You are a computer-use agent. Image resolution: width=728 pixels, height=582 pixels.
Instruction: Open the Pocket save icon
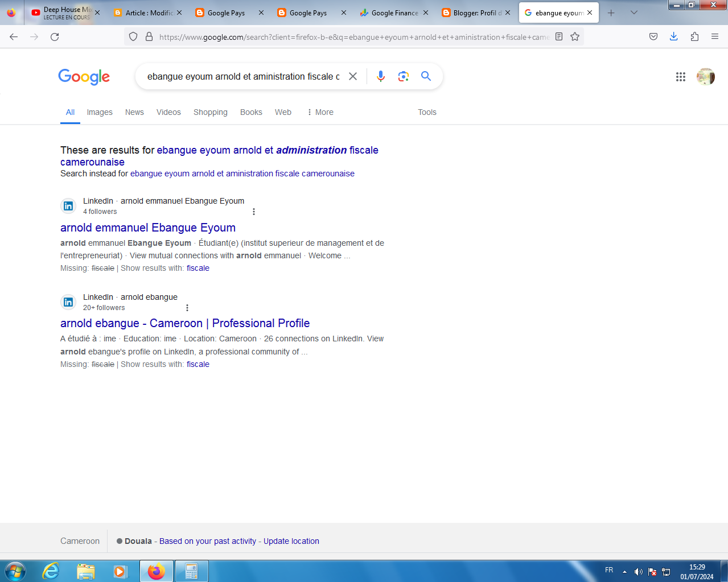click(653, 36)
